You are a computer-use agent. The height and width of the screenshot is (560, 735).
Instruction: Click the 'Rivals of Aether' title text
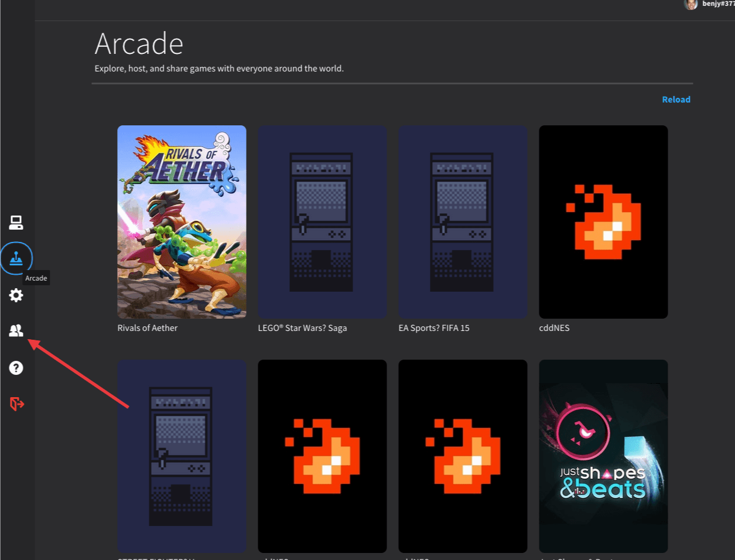pos(148,328)
